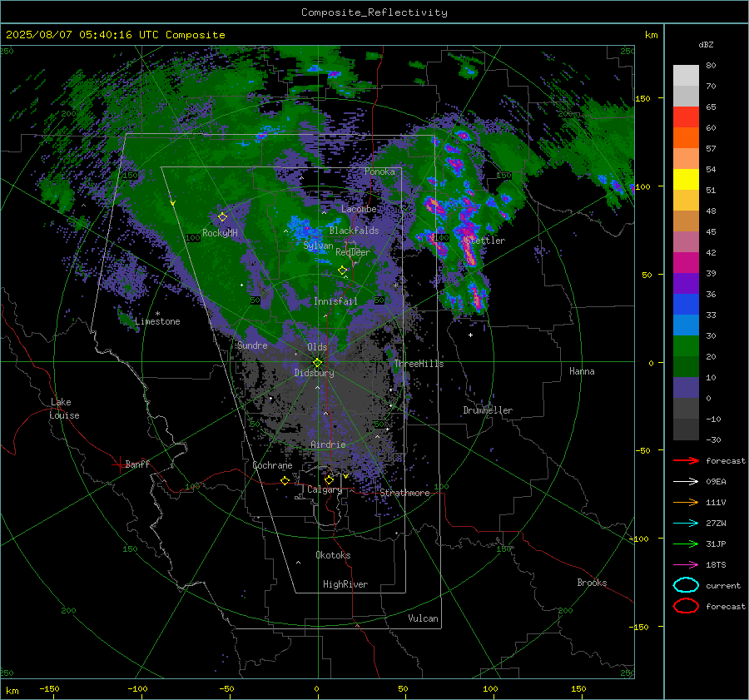
Task: Click the Composite_Reflectivity title
Action: (x=374, y=12)
